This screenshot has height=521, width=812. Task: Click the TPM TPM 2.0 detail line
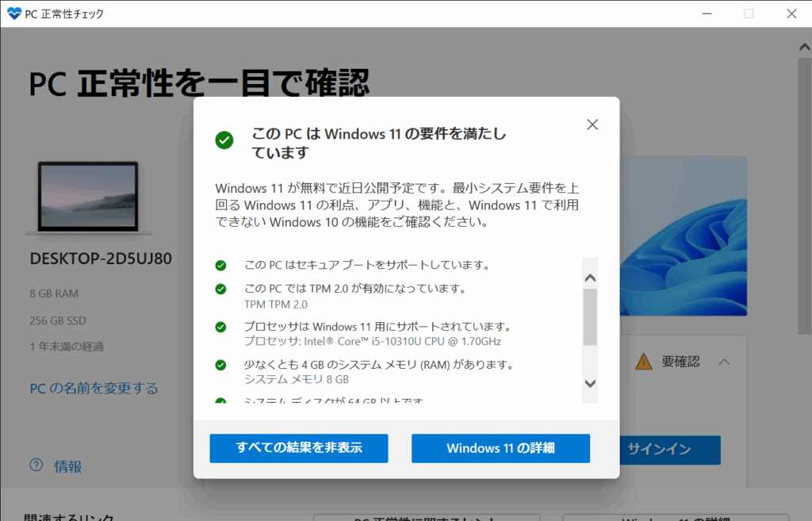coord(275,305)
